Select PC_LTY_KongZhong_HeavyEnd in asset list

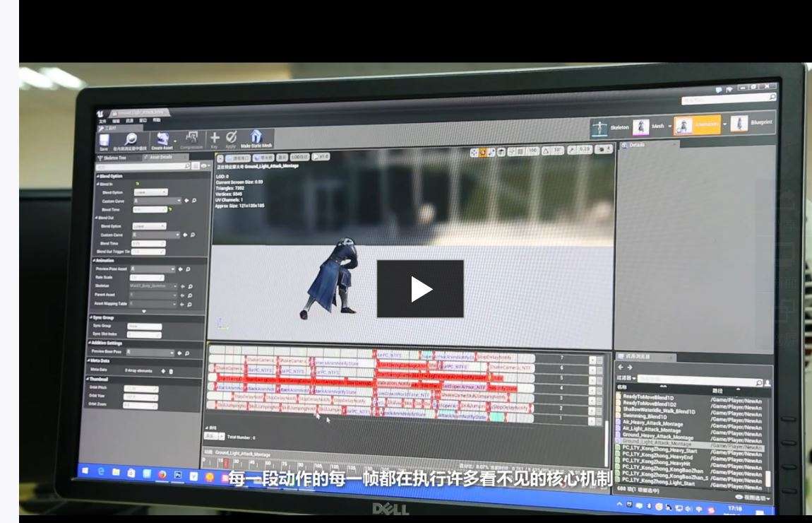tap(657, 457)
